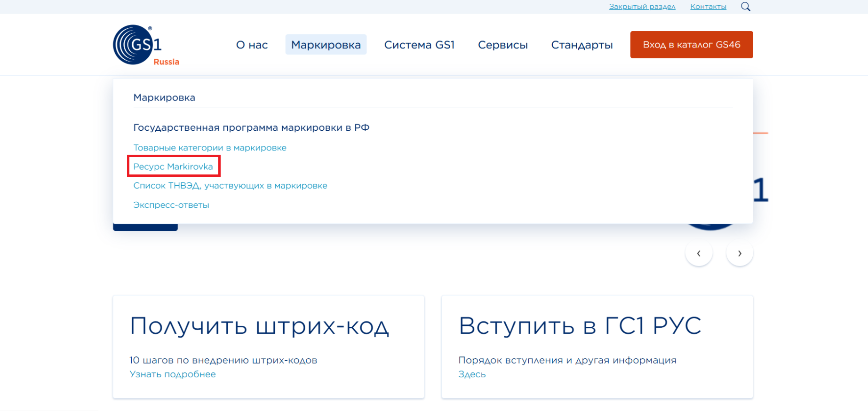
Task: Open Список ТНВЭД, участвующих в маркировке
Action: tap(230, 186)
